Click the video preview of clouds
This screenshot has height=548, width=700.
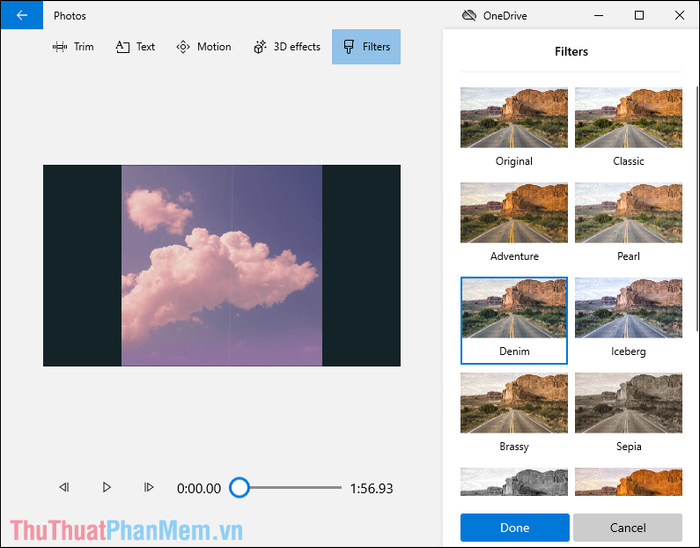pyautogui.click(x=222, y=266)
